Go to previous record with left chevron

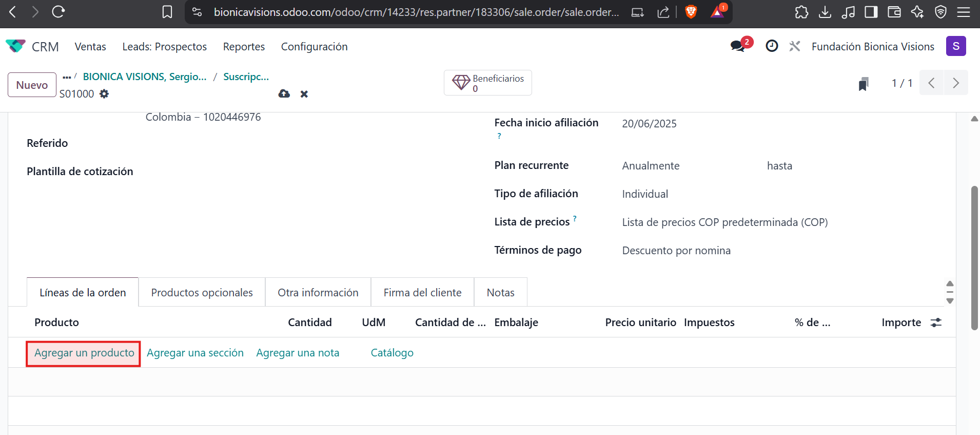point(932,83)
